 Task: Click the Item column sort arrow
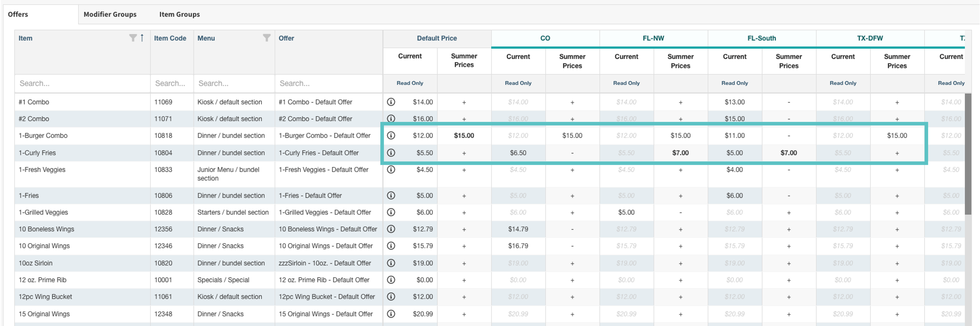click(x=142, y=38)
